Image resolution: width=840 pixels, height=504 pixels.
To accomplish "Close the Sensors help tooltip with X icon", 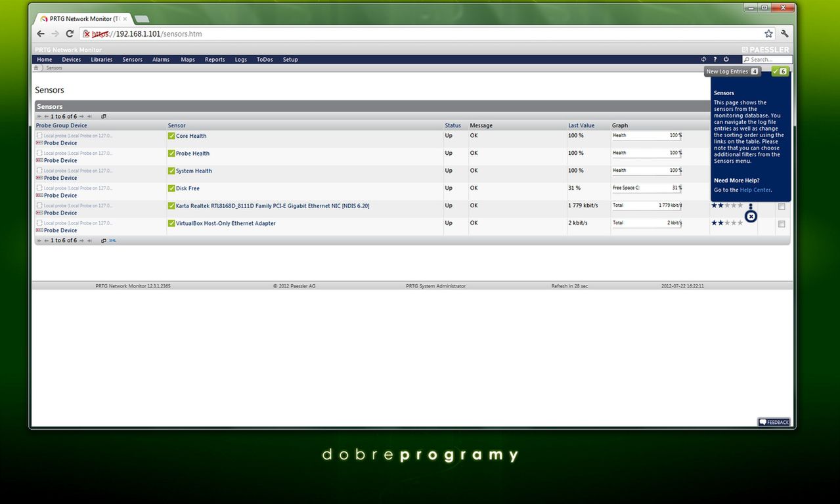I will pyautogui.click(x=751, y=216).
